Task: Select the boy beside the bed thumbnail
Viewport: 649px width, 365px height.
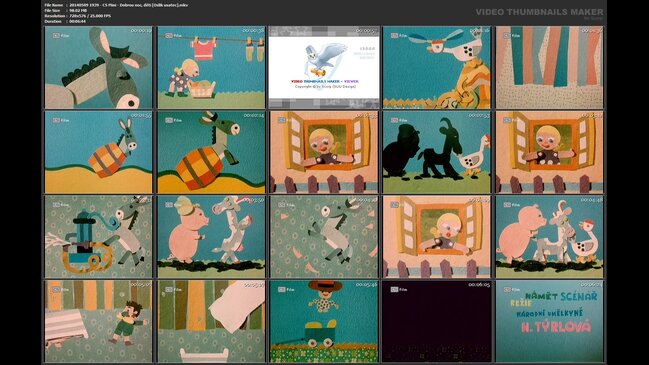Action: point(99,321)
